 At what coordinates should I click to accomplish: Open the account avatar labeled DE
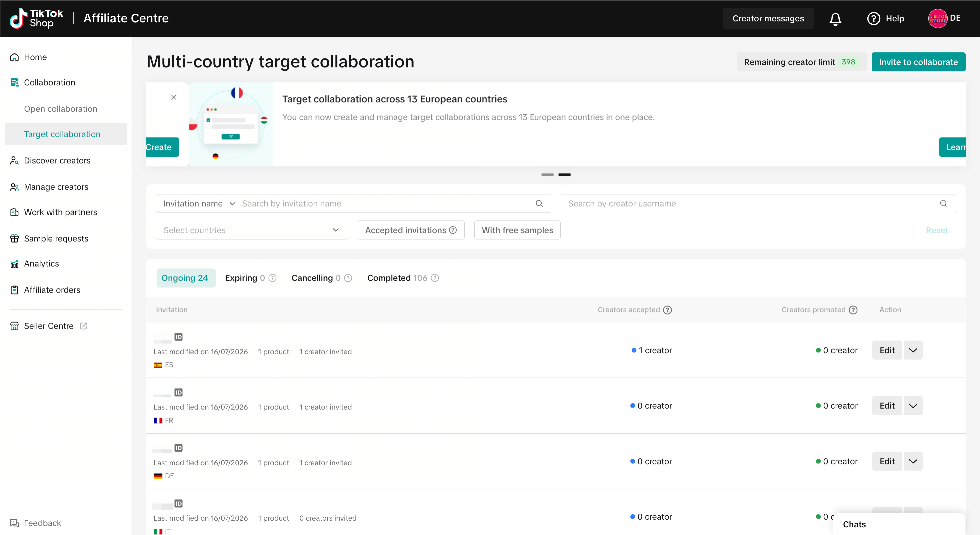point(937,19)
